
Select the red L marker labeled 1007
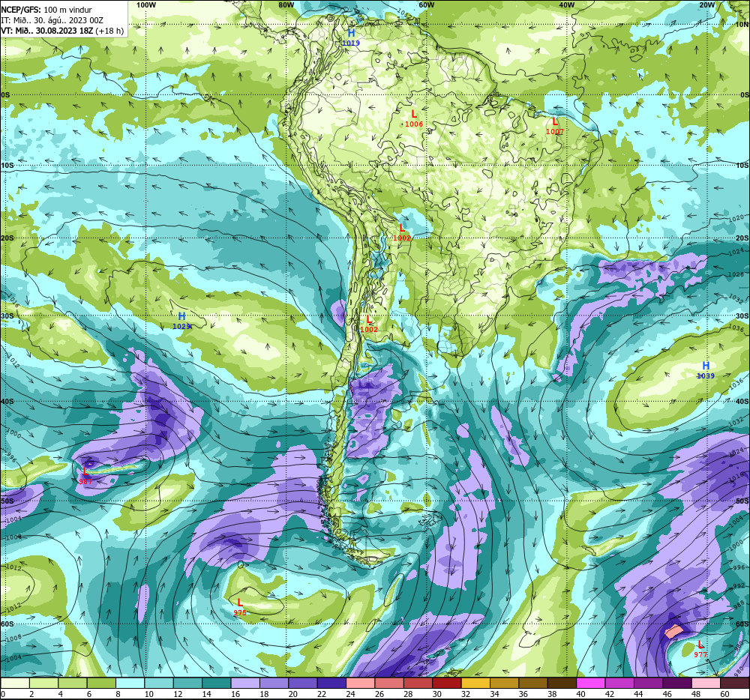tap(555, 122)
